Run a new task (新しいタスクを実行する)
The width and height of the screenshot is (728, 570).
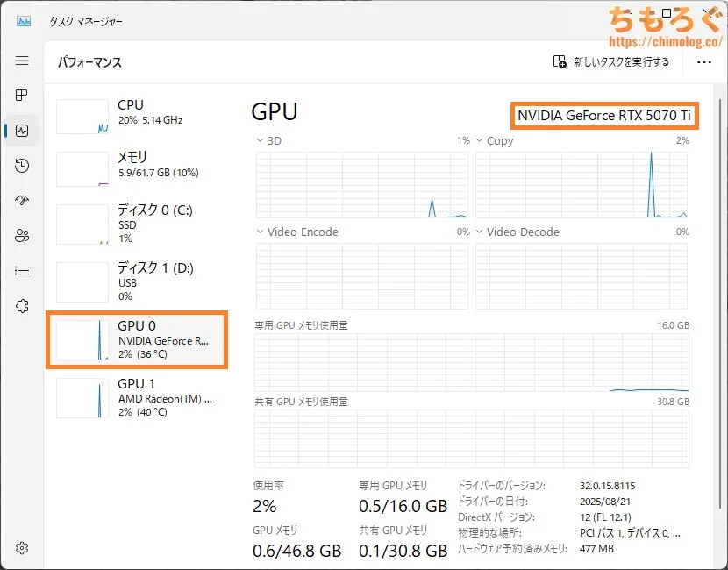[611, 61]
